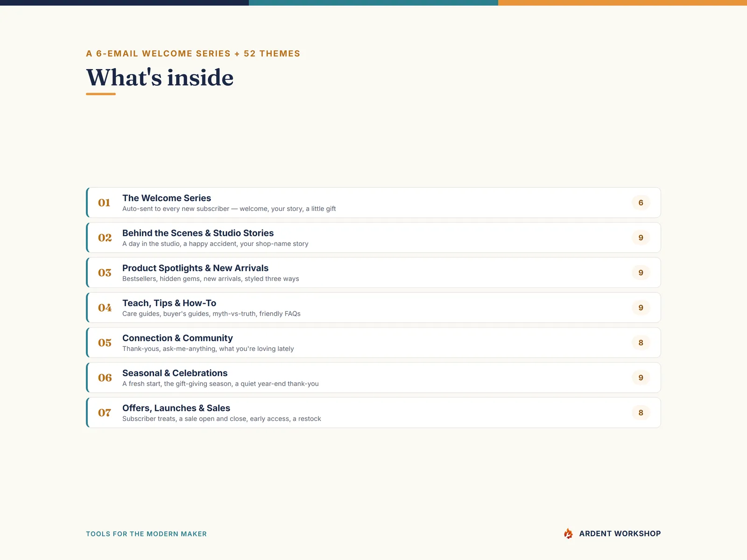Click section number 06
This screenshot has width=747, height=560.
click(x=105, y=378)
